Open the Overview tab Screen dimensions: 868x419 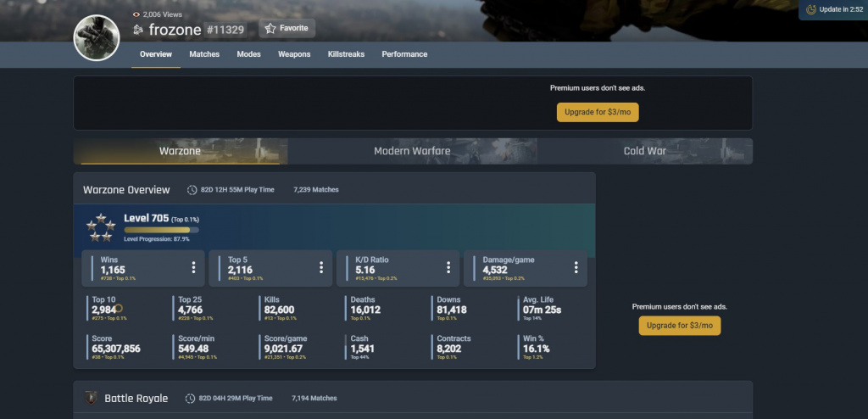156,54
